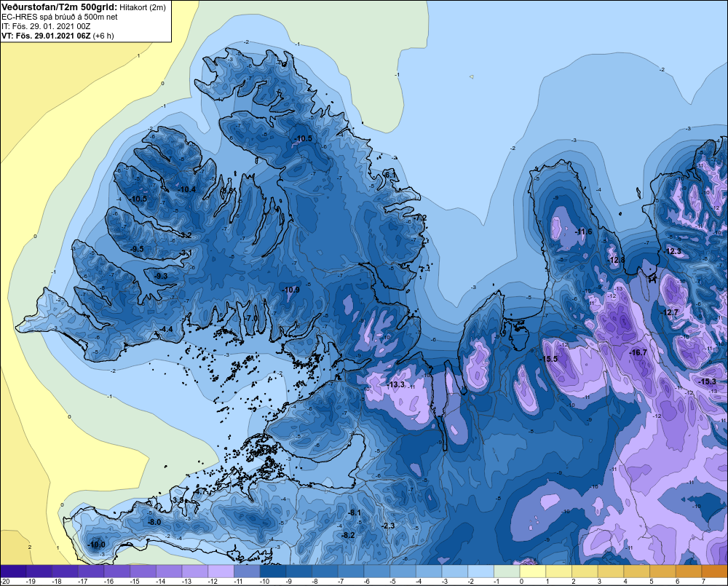
Task: Click the -8.1 temperature label
Action: coord(355,512)
